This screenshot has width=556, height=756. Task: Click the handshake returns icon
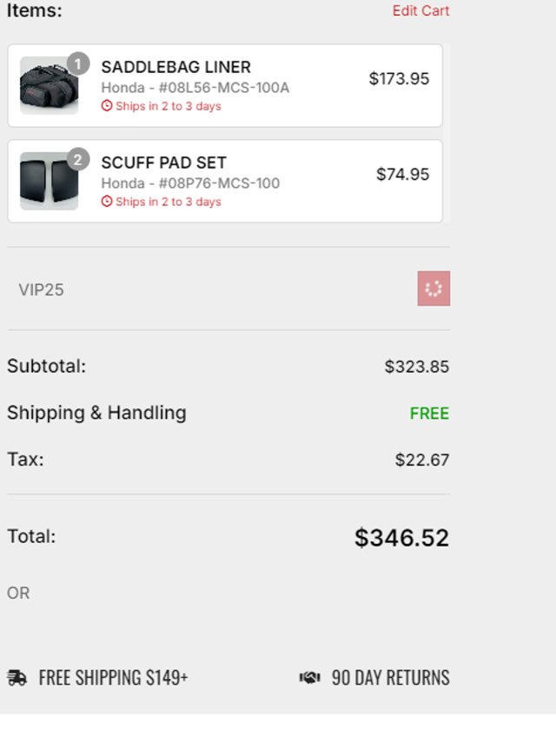tap(310, 678)
